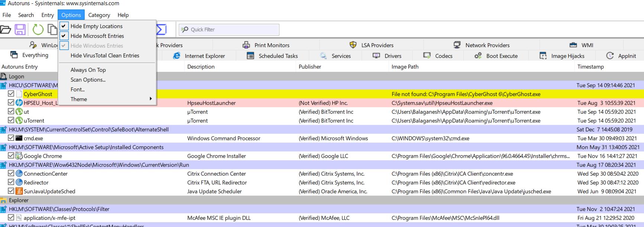This screenshot has width=644, height=227.
Task: Select the Classes Protocols Filter registry row
Action: [322, 209]
